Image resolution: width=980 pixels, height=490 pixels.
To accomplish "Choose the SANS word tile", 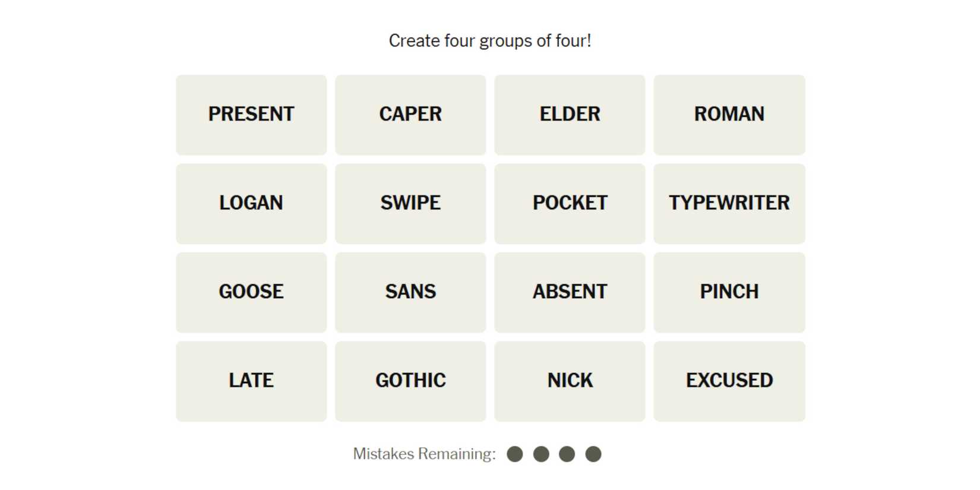I will (410, 292).
